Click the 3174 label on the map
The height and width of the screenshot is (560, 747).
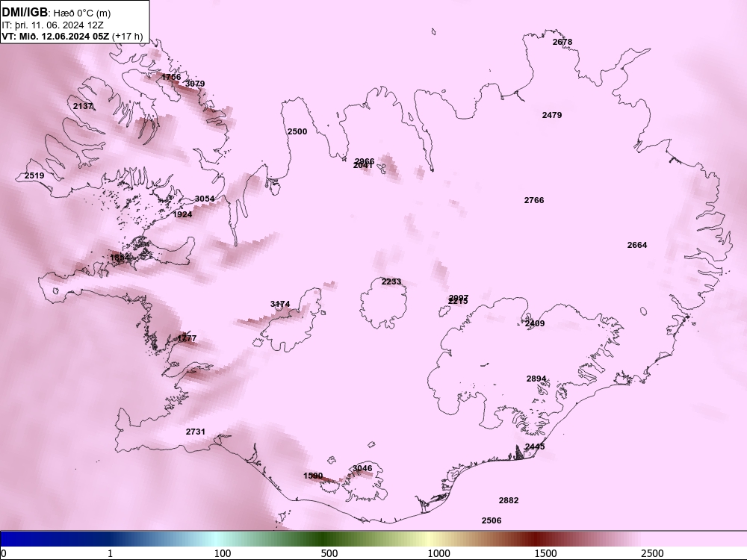click(280, 305)
